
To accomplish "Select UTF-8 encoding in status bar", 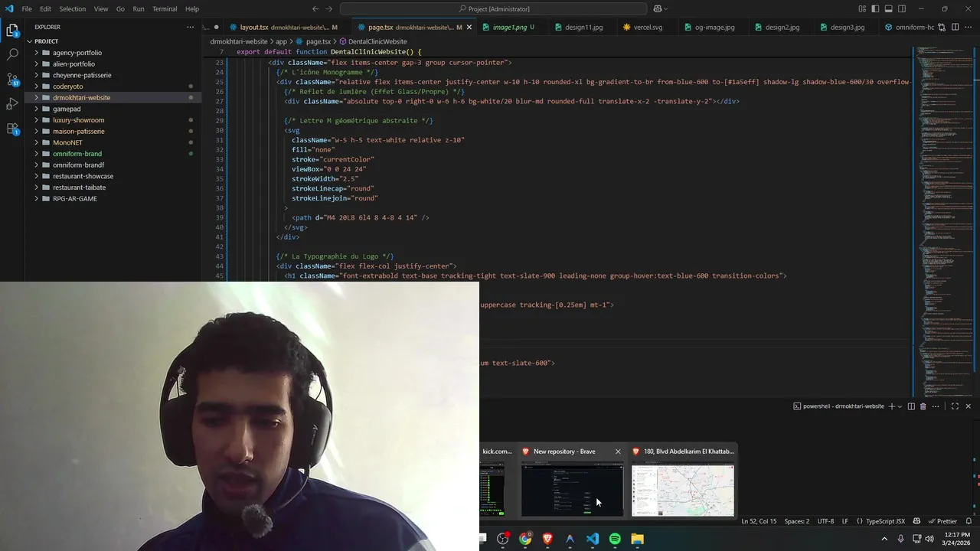I will tap(825, 521).
